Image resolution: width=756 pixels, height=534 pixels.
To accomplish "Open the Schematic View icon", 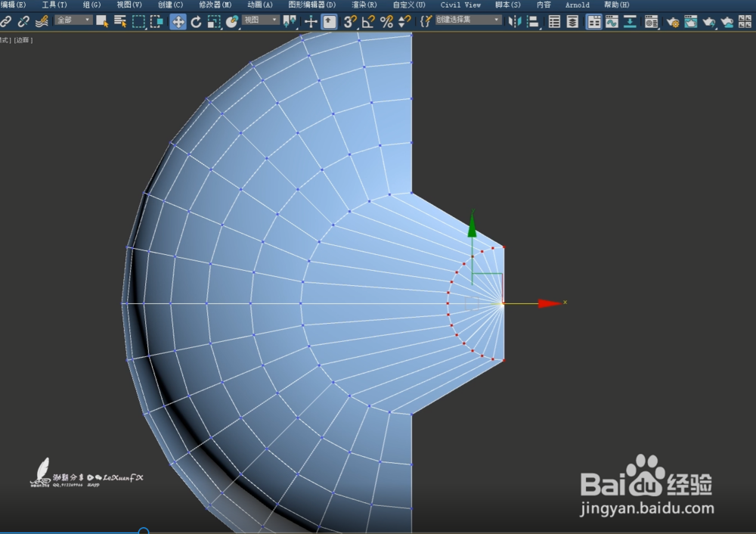I will (630, 21).
